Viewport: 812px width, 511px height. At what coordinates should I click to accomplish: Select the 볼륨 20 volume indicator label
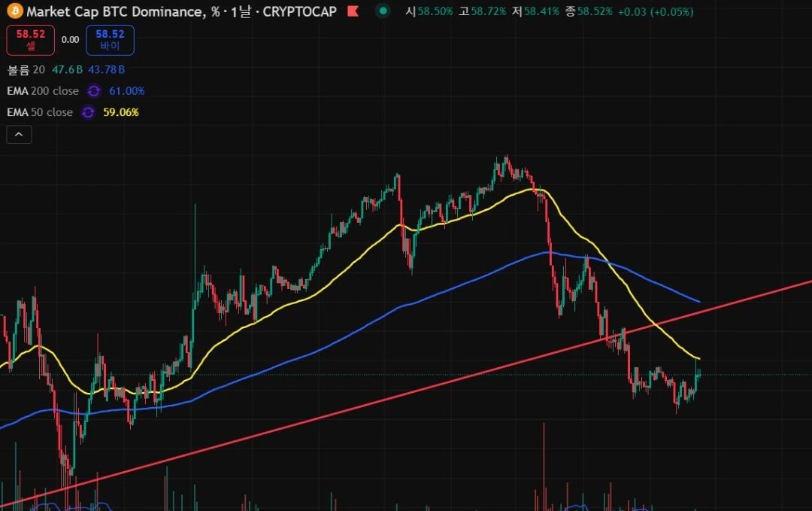point(26,70)
